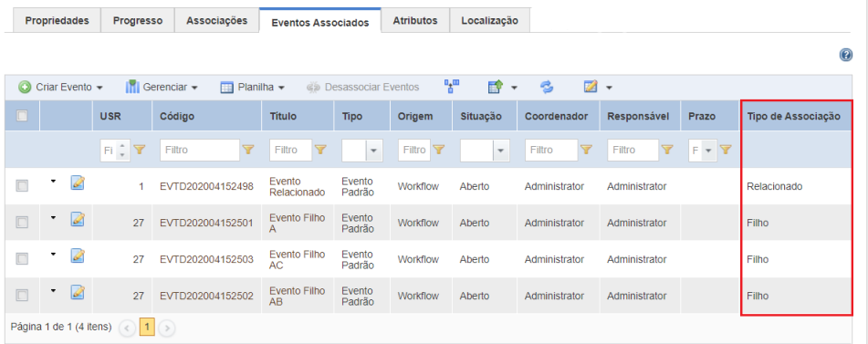Open the Localização tab
The height and width of the screenshot is (344, 868).
(490, 20)
